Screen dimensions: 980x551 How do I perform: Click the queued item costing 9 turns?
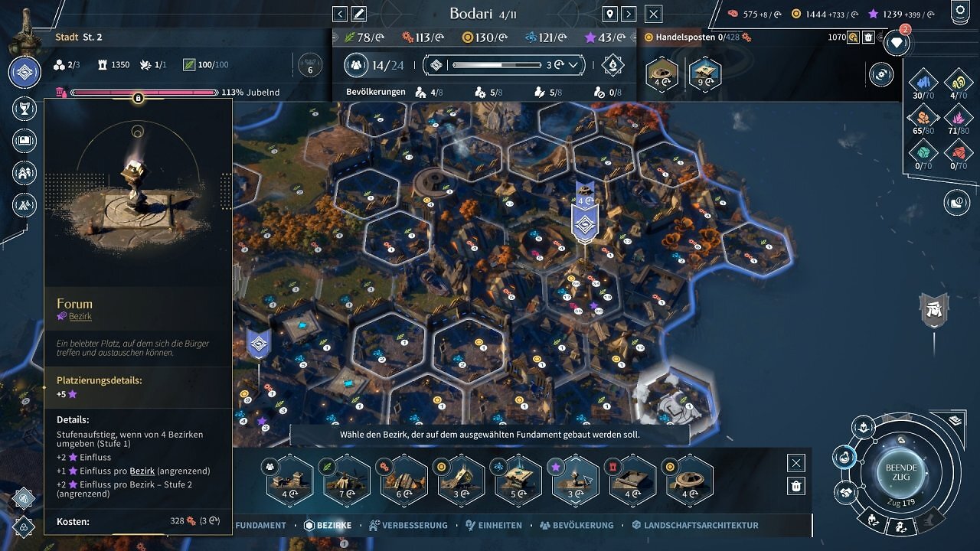(x=704, y=73)
